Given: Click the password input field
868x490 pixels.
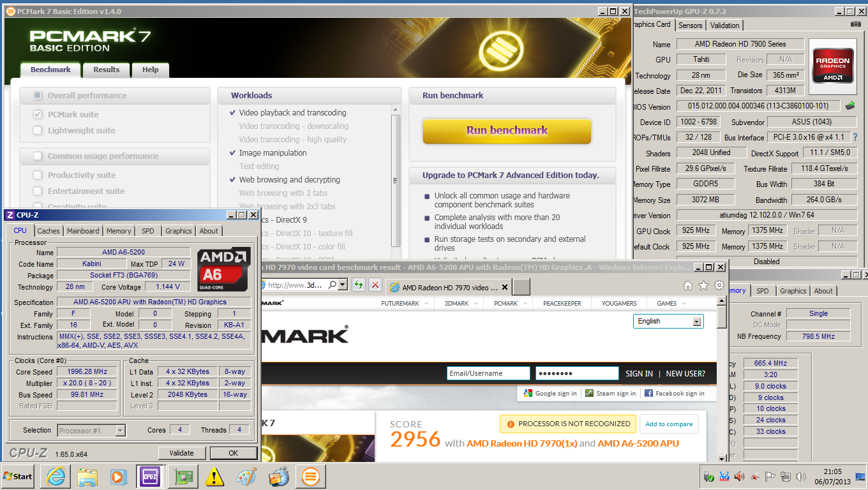Looking at the screenshot, I should coord(577,374).
